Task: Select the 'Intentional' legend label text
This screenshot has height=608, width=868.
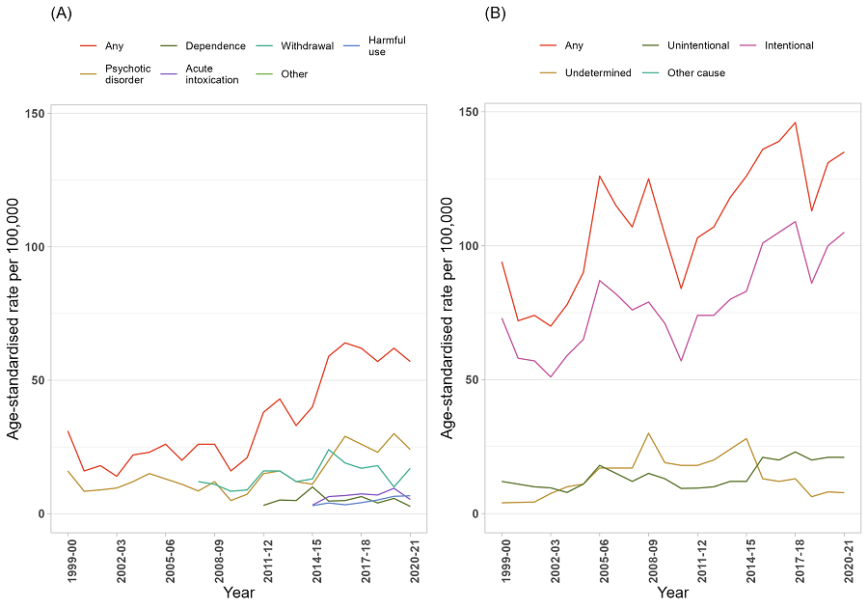Action: (x=789, y=45)
